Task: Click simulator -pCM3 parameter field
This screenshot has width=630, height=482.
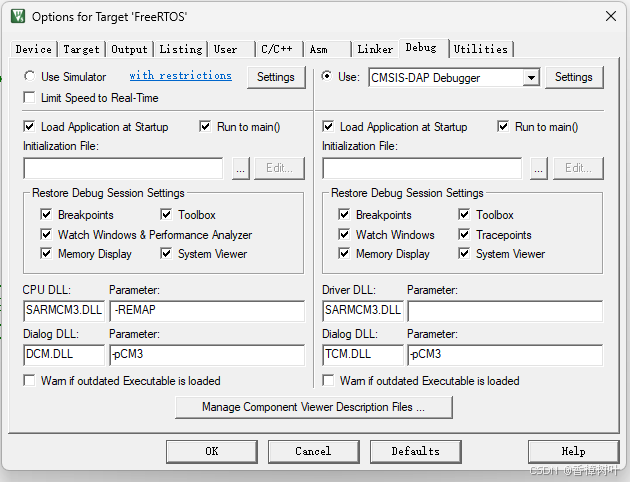Action: point(207,355)
